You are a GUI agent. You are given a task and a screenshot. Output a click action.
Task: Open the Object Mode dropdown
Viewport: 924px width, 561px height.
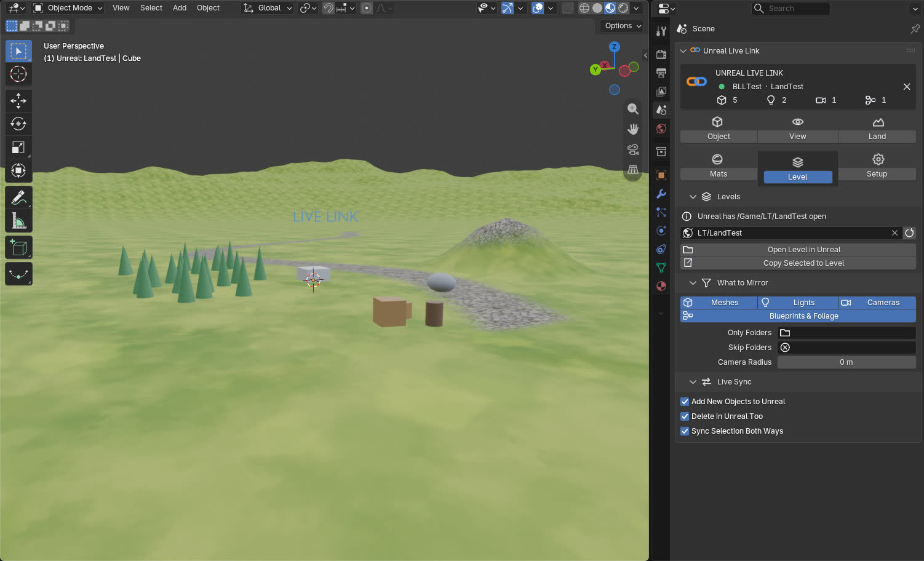pyautogui.click(x=68, y=8)
